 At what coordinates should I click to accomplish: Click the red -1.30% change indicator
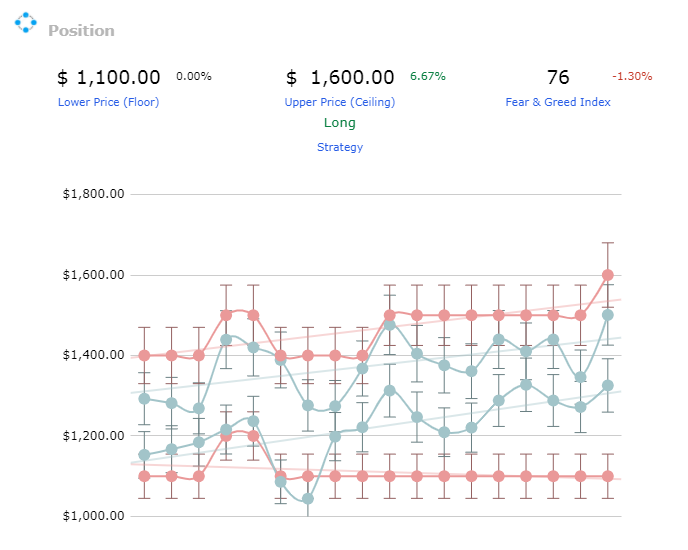pyautogui.click(x=632, y=76)
